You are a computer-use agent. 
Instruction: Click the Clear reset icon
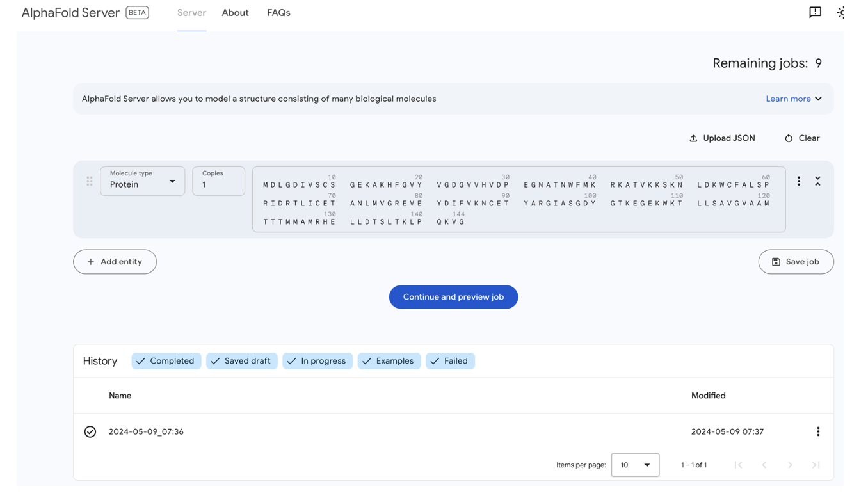coord(789,138)
